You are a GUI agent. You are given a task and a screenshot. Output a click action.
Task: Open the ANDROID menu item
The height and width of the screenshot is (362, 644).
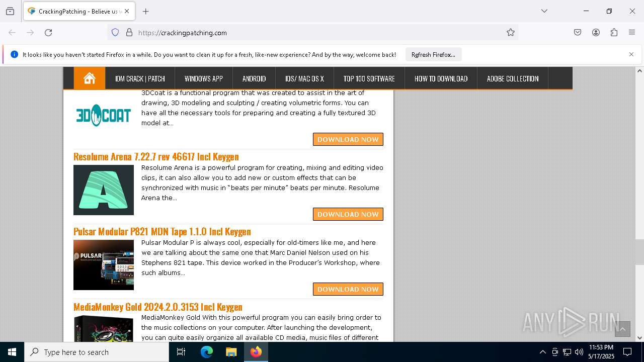click(x=254, y=78)
